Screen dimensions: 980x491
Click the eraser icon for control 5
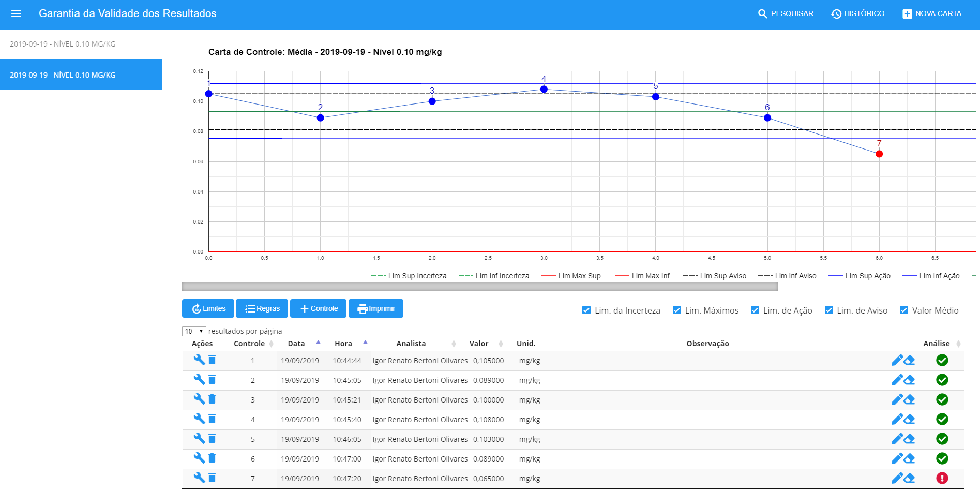(909, 439)
